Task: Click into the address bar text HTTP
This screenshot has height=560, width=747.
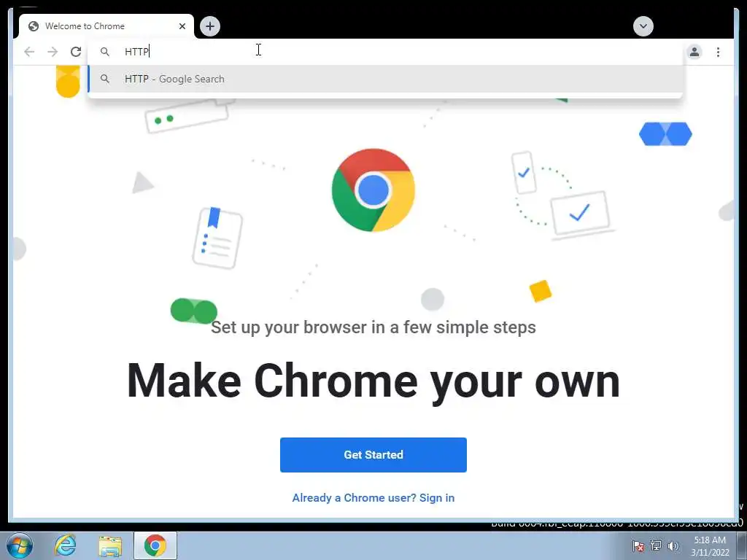Action: pyautogui.click(x=136, y=52)
